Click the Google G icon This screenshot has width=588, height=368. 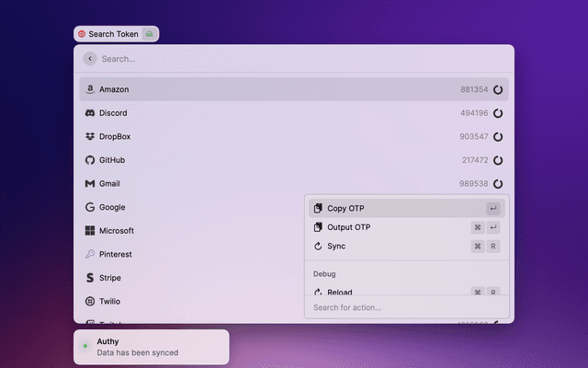coord(90,208)
